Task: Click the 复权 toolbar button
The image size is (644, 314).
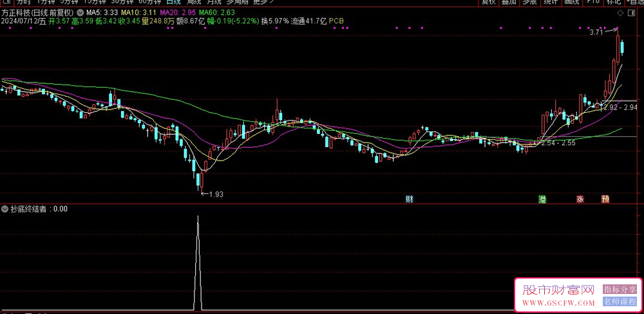Action: (488, 2)
